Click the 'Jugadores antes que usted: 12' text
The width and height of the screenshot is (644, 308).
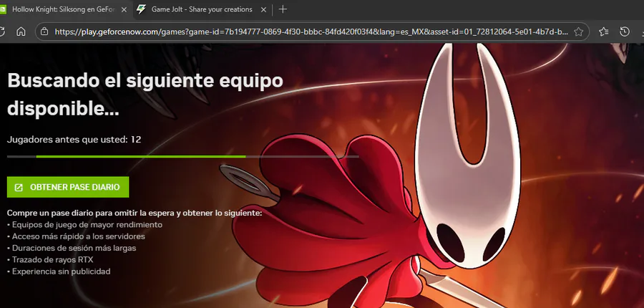tap(74, 140)
